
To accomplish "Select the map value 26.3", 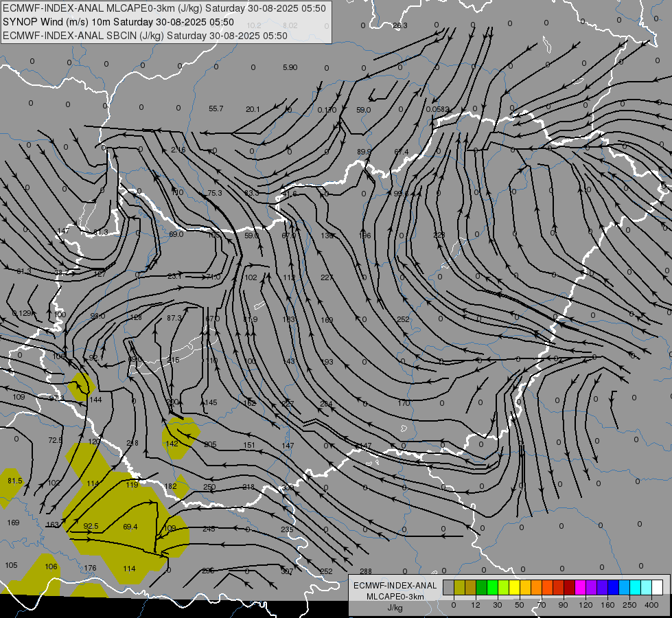I will pos(400,25).
